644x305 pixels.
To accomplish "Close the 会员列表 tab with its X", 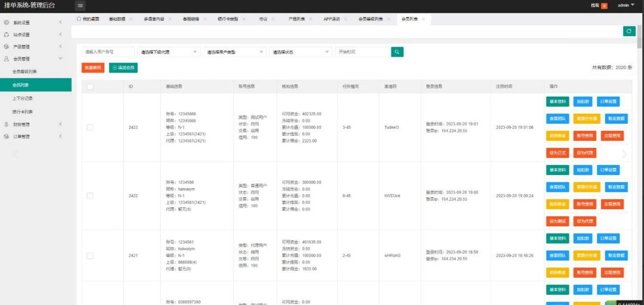I will (423, 19).
